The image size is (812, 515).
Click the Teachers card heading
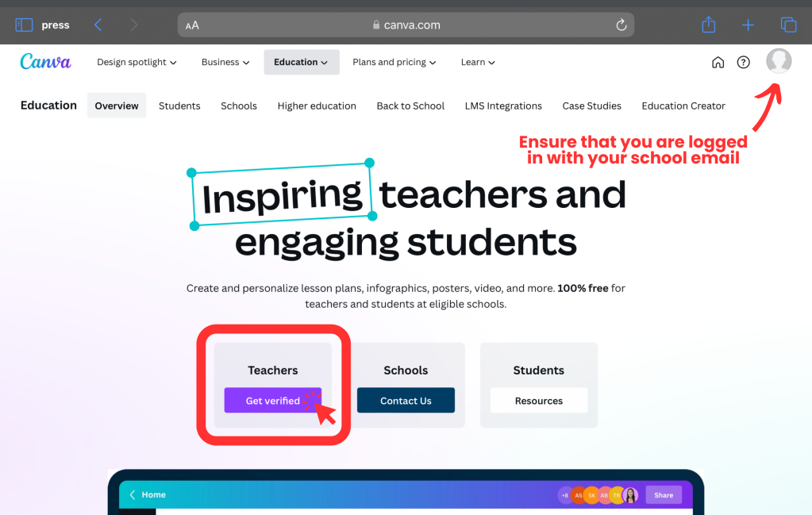(x=273, y=370)
